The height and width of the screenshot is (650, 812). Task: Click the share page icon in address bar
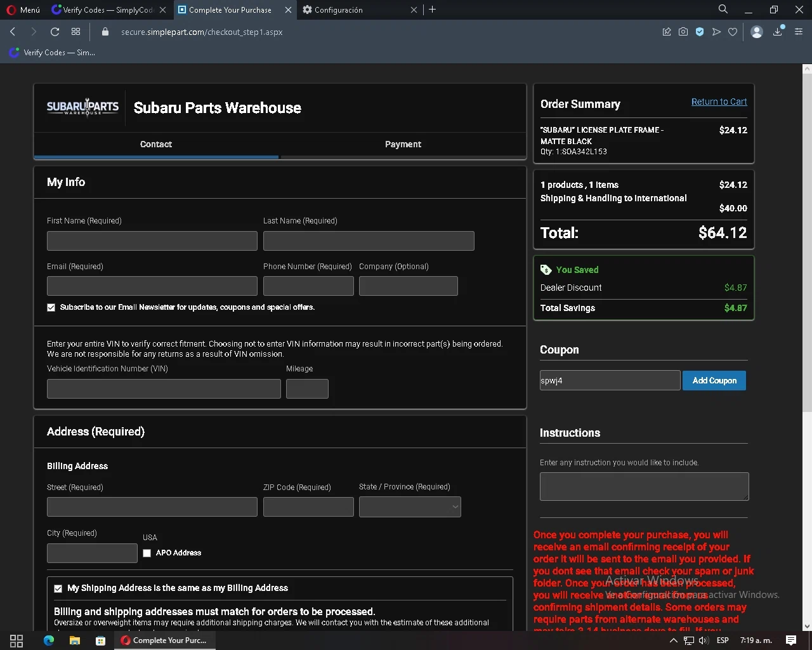point(667,32)
